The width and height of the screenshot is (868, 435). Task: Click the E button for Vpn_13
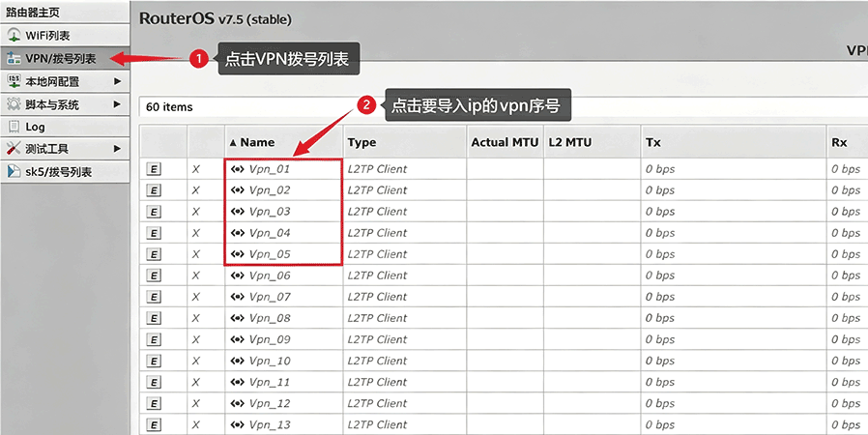tap(154, 425)
